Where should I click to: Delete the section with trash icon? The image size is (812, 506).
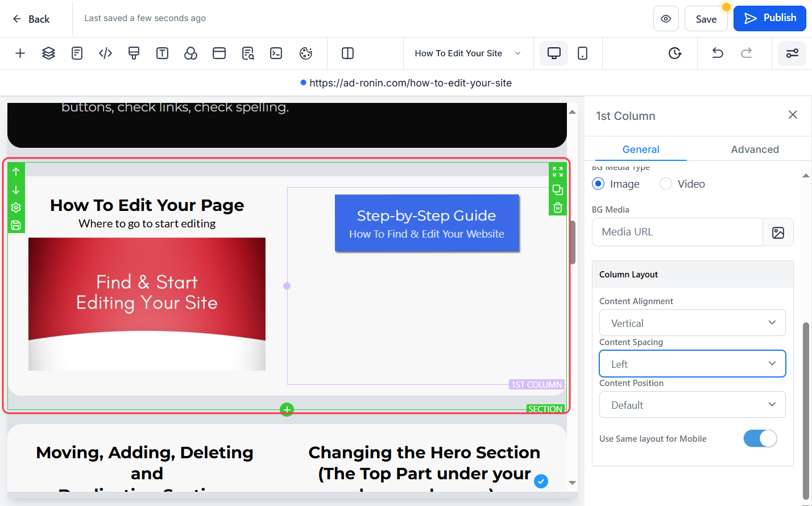[x=558, y=208]
